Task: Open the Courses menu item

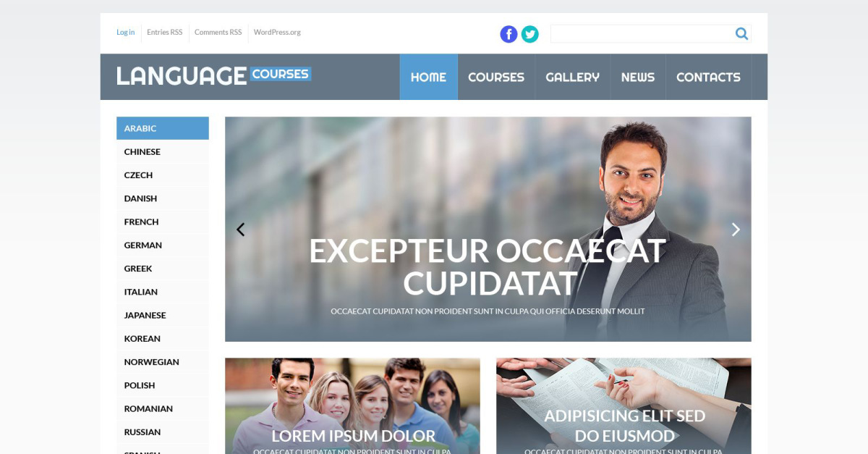Action: (496, 77)
